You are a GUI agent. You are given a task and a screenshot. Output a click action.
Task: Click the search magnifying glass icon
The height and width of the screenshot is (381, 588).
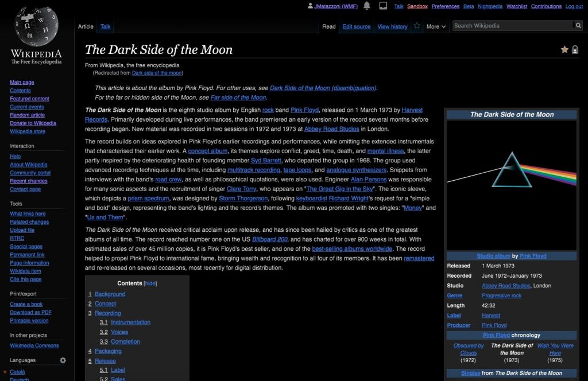coord(578,26)
